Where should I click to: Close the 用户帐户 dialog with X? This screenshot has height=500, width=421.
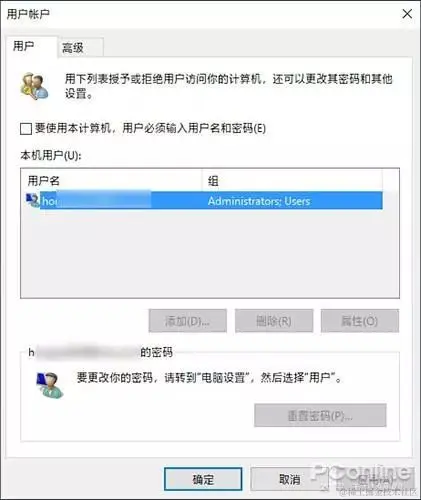407,14
